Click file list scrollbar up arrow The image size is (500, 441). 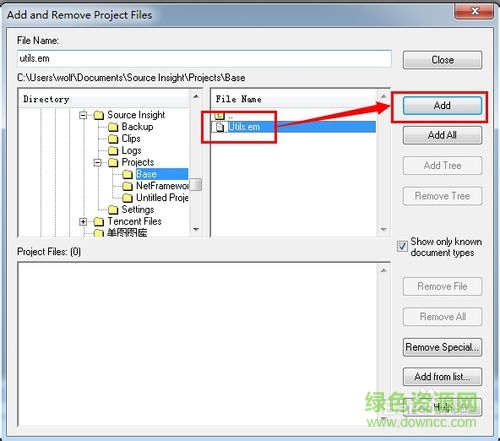pyautogui.click(x=384, y=97)
